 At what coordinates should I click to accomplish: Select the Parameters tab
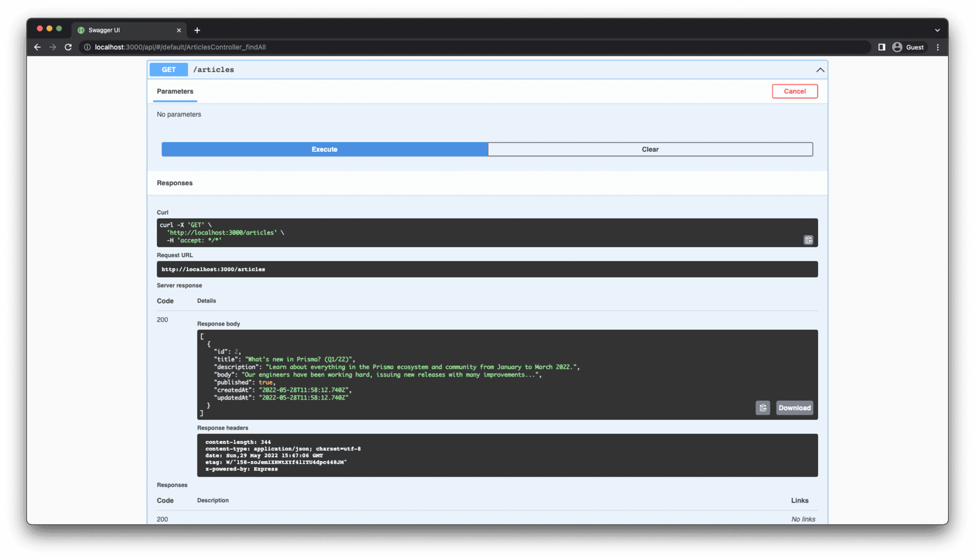tap(175, 91)
